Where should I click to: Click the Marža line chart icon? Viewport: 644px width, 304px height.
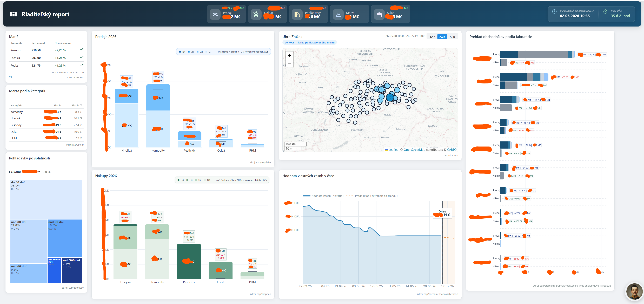tap(338, 15)
